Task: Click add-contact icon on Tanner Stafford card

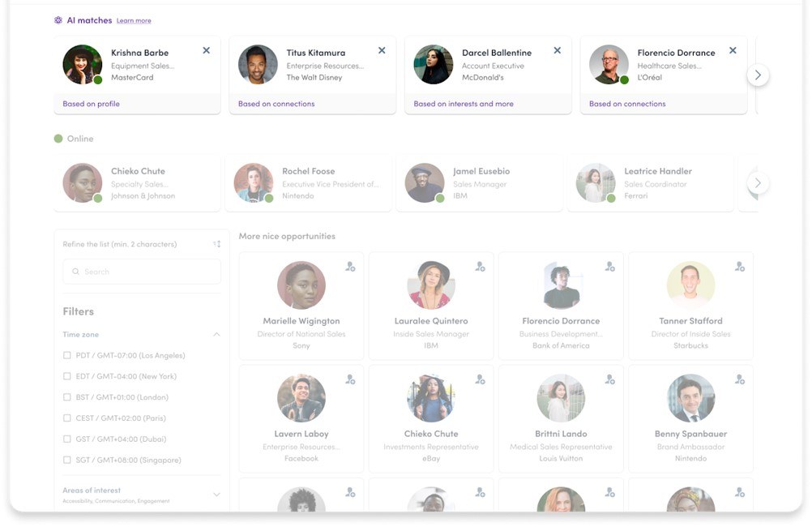Action: tap(739, 266)
